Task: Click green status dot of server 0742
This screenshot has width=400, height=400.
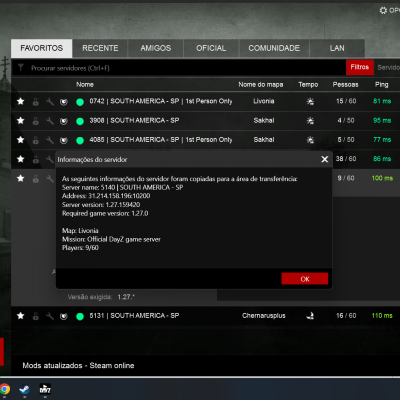Action: tap(80, 102)
